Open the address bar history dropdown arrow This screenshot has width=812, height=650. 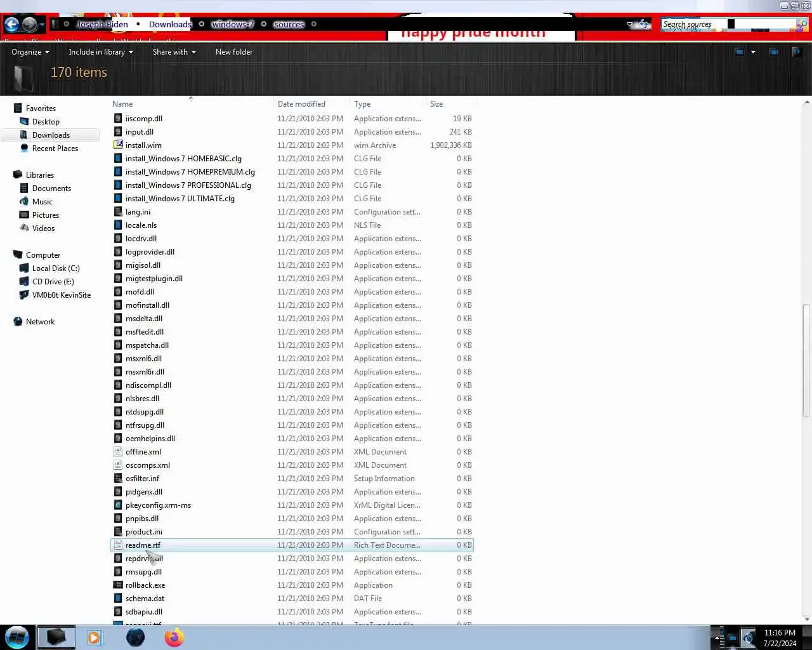coord(630,25)
